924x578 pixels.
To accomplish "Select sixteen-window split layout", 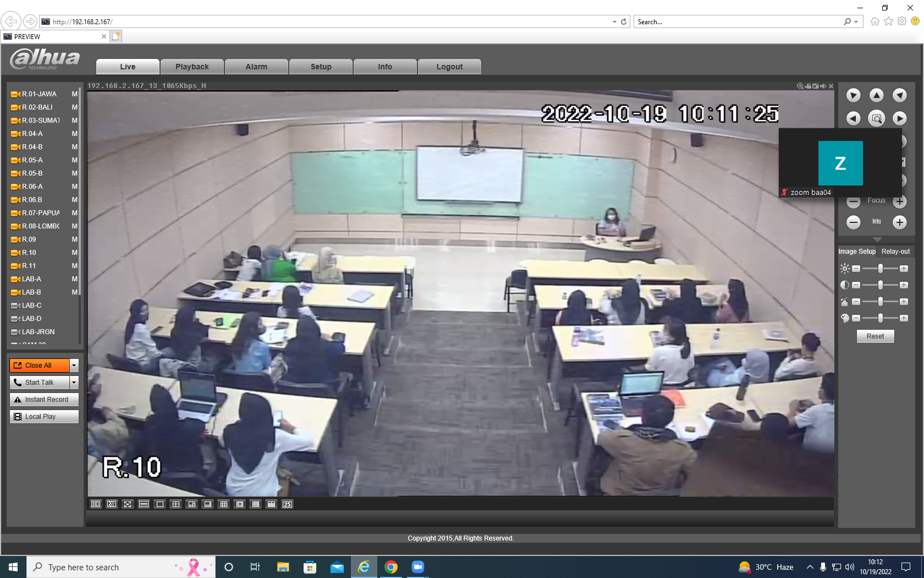I will click(255, 504).
